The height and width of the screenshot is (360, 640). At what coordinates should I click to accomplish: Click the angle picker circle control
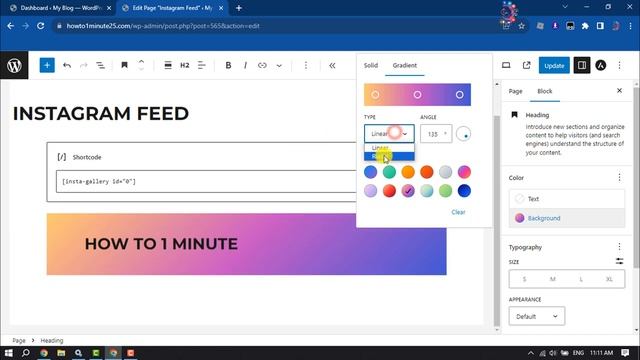(463, 134)
